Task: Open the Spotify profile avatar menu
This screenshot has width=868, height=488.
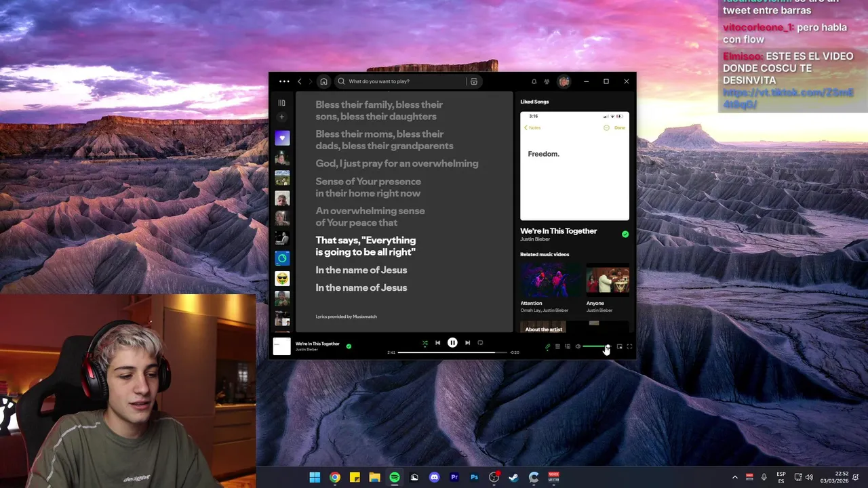Action: pyautogui.click(x=564, y=81)
